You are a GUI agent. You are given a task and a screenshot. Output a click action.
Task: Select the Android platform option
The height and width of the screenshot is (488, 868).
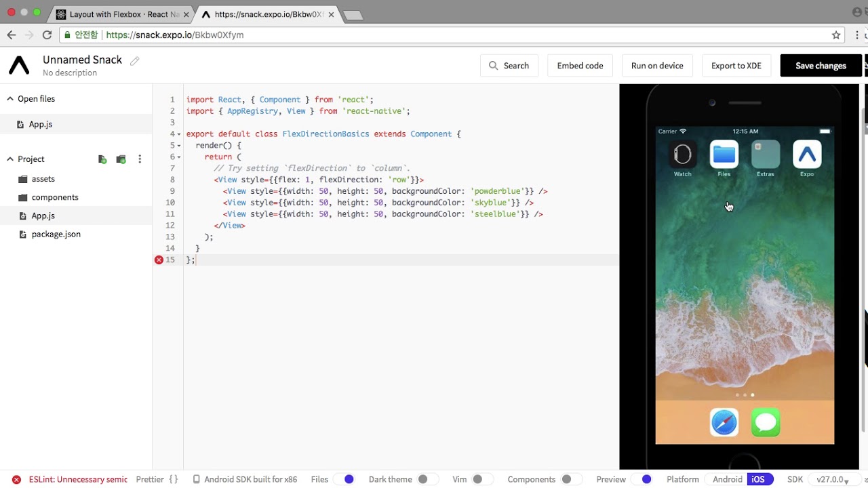pyautogui.click(x=727, y=479)
